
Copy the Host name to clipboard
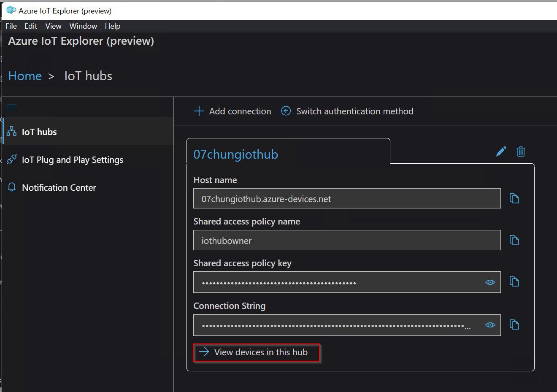click(514, 198)
